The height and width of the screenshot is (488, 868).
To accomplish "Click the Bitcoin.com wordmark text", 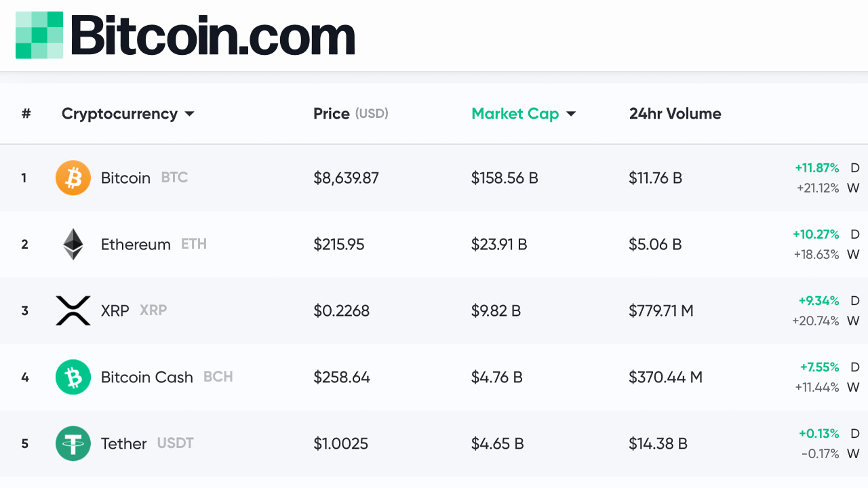I will 213,35.
